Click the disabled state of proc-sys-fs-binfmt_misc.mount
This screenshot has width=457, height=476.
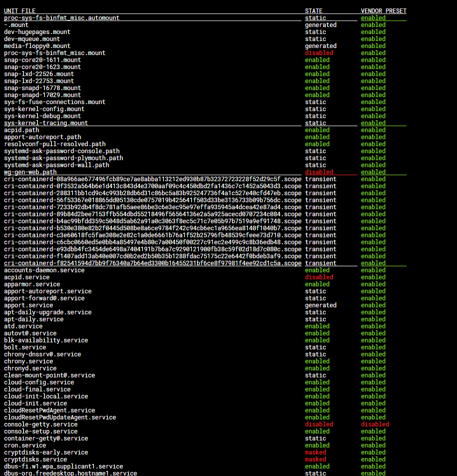point(318,53)
